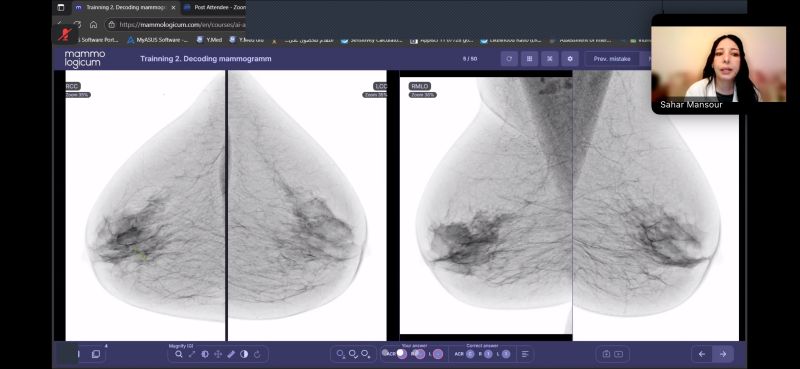Click the RCC view label
800x369 pixels.
73,86
